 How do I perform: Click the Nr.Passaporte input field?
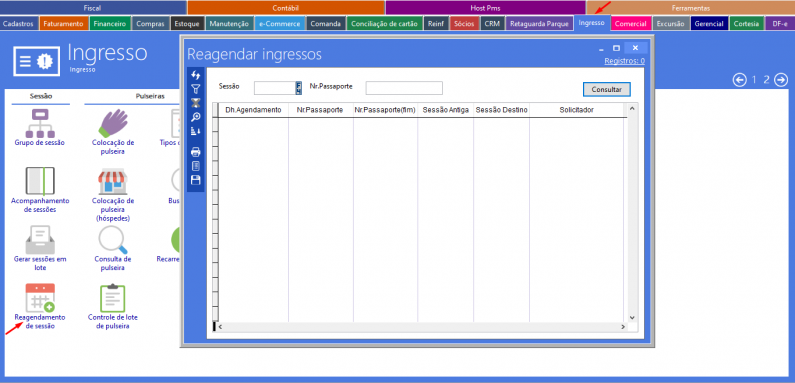404,88
